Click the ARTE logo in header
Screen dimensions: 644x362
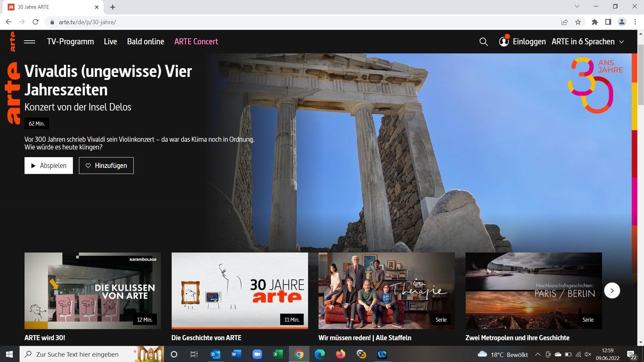click(12, 42)
